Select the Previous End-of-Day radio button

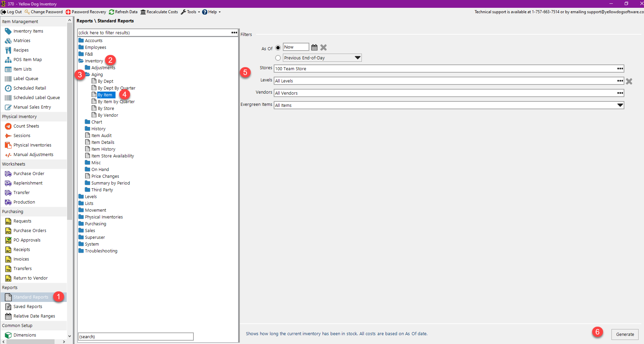(x=278, y=58)
